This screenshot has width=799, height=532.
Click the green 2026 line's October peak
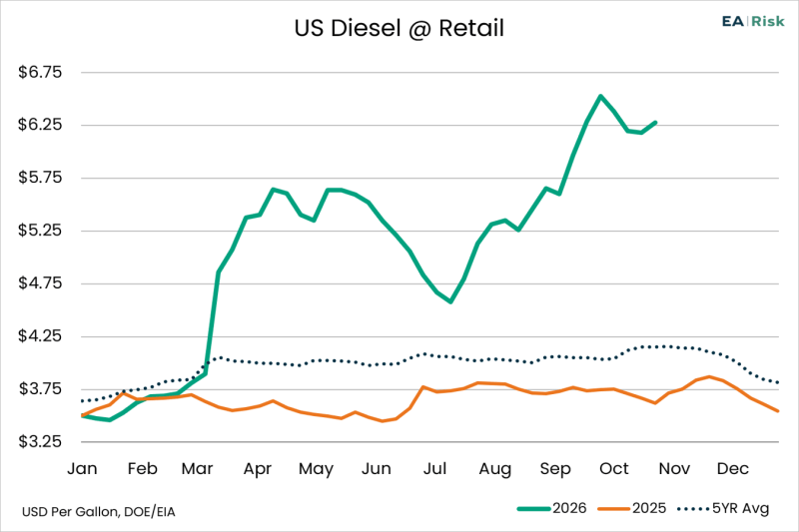click(601, 96)
